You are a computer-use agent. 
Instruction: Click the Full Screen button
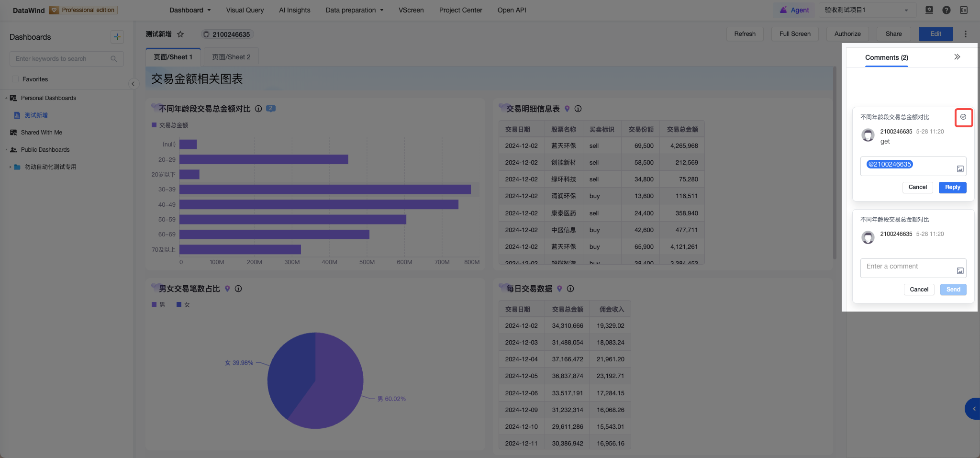(x=795, y=34)
